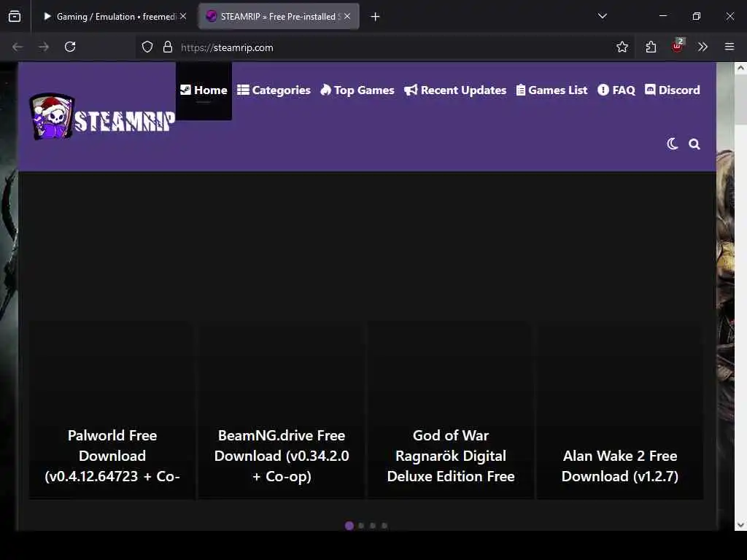Open the Games List page

pyautogui.click(x=552, y=90)
